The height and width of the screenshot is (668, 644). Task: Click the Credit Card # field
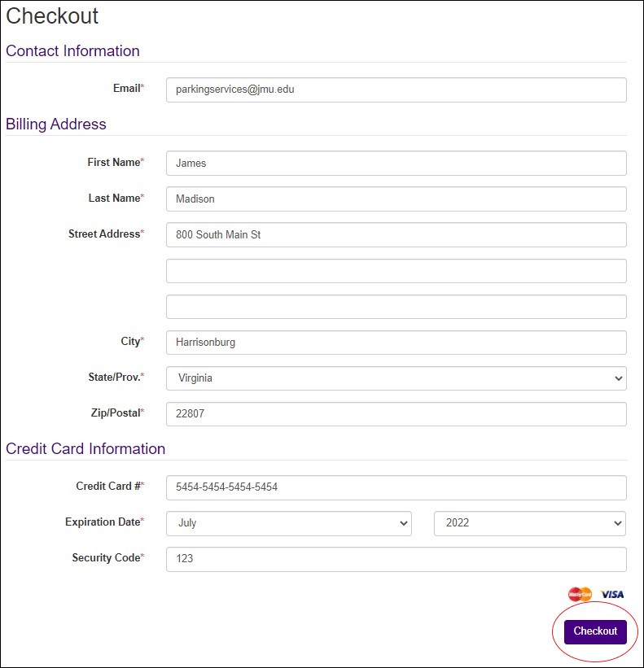pos(396,487)
